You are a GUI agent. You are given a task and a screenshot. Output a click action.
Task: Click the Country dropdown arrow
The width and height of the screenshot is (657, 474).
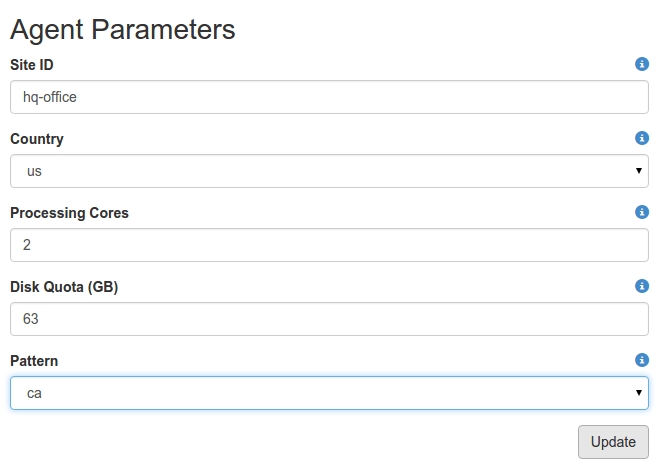[x=638, y=171]
